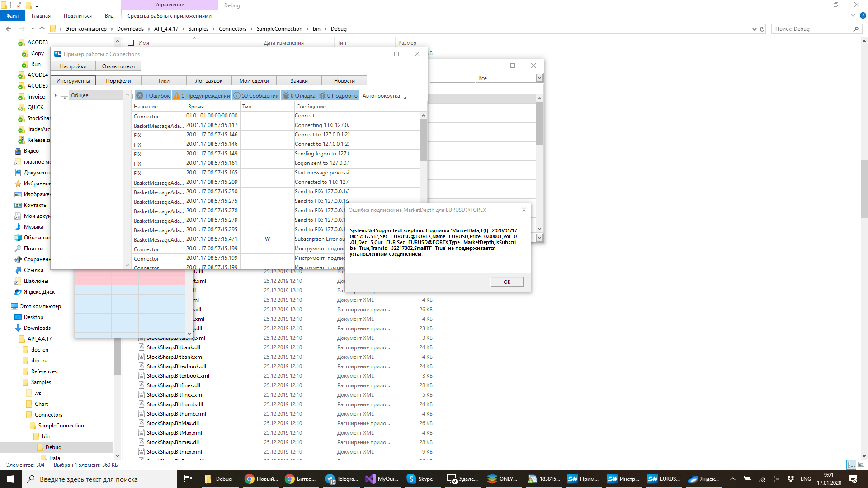The height and width of the screenshot is (488, 868).
Task: Open the Удале... remote desktop taskbar item
Action: [x=462, y=479]
